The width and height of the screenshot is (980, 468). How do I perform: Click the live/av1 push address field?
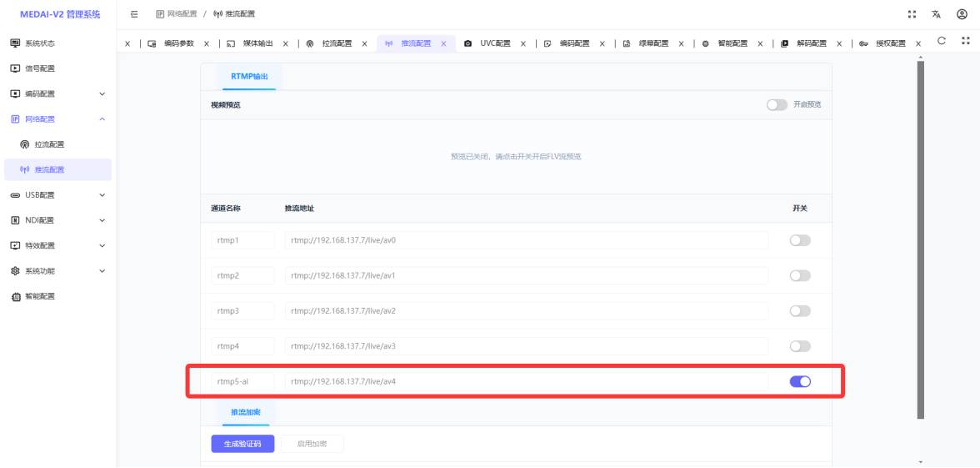(x=527, y=276)
